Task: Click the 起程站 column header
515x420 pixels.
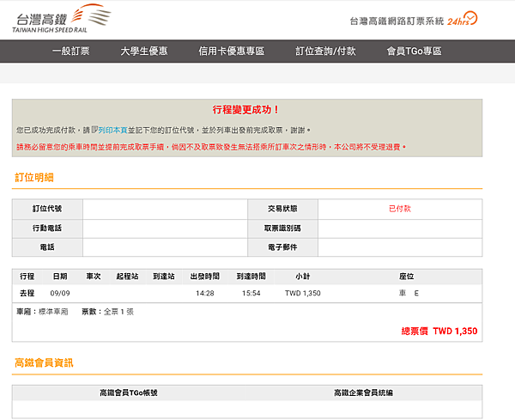Action: tap(127, 277)
